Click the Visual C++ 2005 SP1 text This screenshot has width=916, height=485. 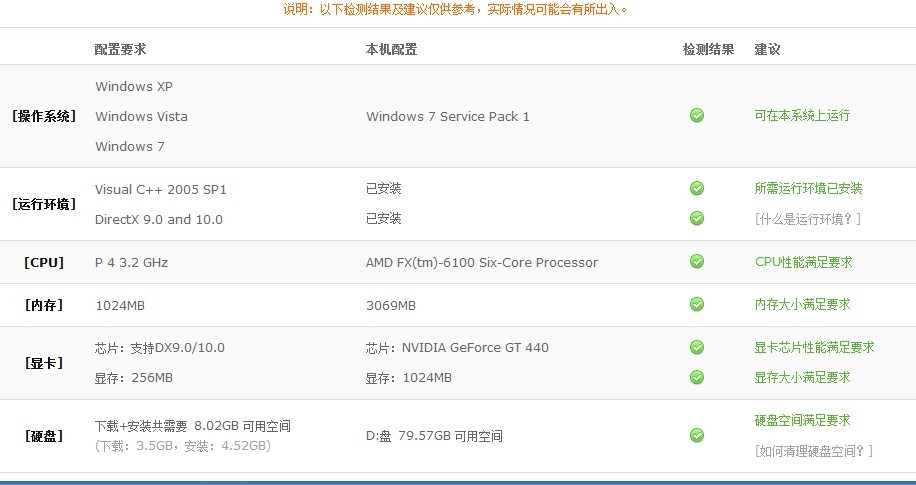pyautogui.click(x=161, y=189)
